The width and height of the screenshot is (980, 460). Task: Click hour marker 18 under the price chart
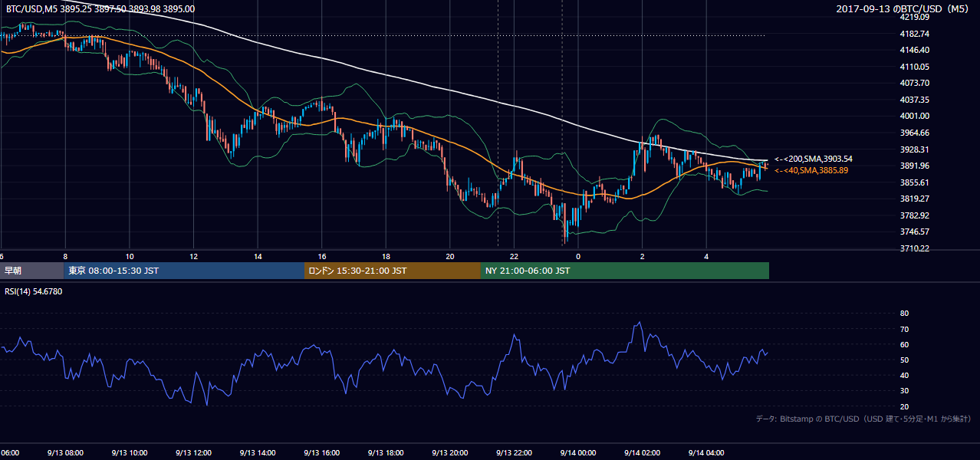tap(386, 256)
